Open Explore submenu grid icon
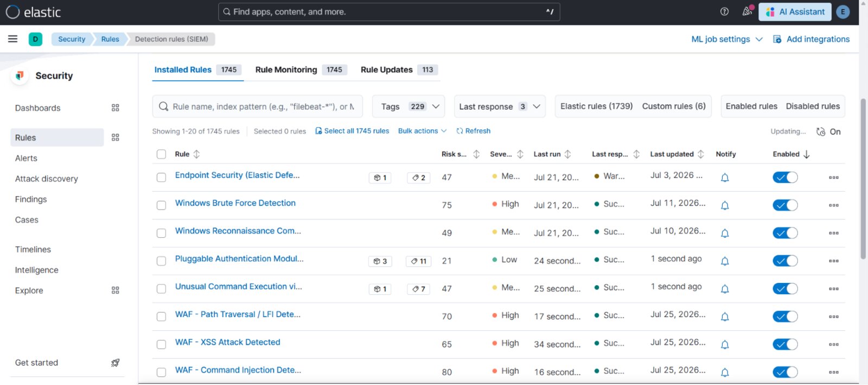Viewport: 868px width, 385px height. (x=115, y=290)
